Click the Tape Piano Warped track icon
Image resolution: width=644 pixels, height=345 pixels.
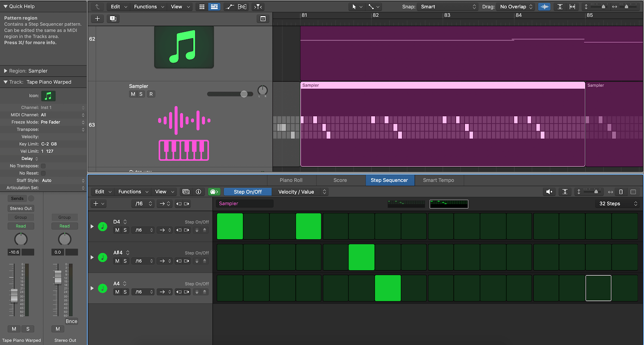(x=48, y=96)
